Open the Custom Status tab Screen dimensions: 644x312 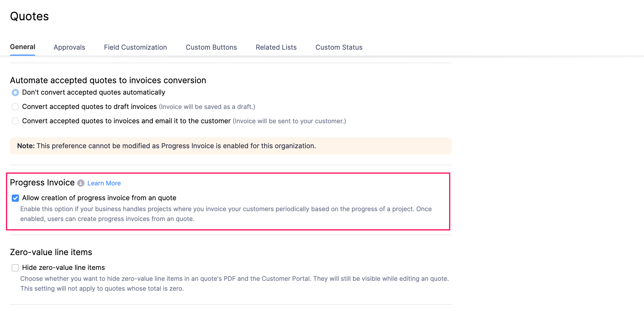(339, 47)
